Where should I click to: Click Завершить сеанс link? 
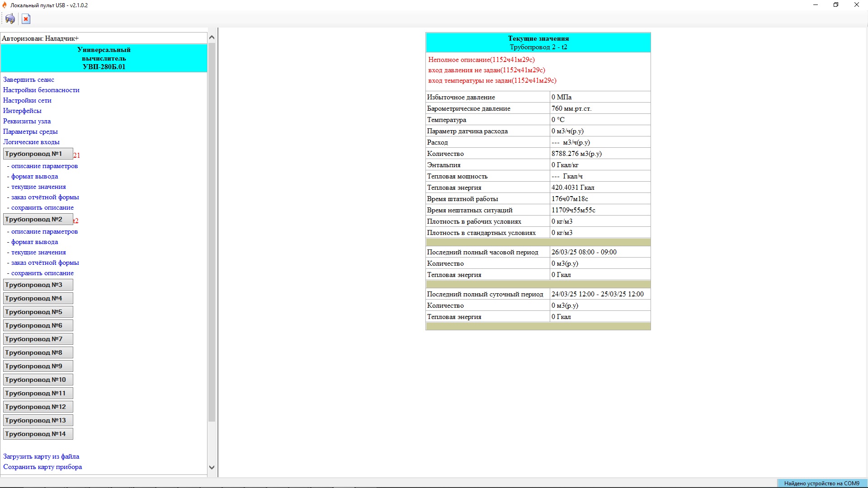point(28,80)
